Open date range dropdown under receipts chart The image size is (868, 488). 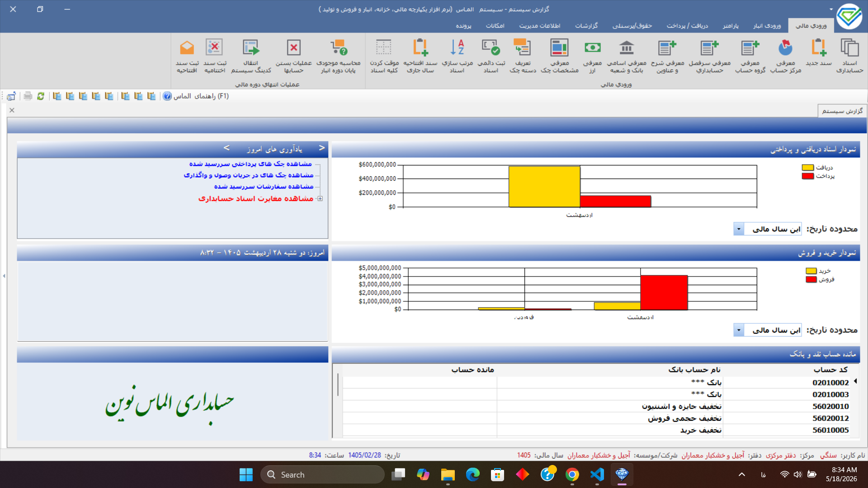(x=739, y=229)
